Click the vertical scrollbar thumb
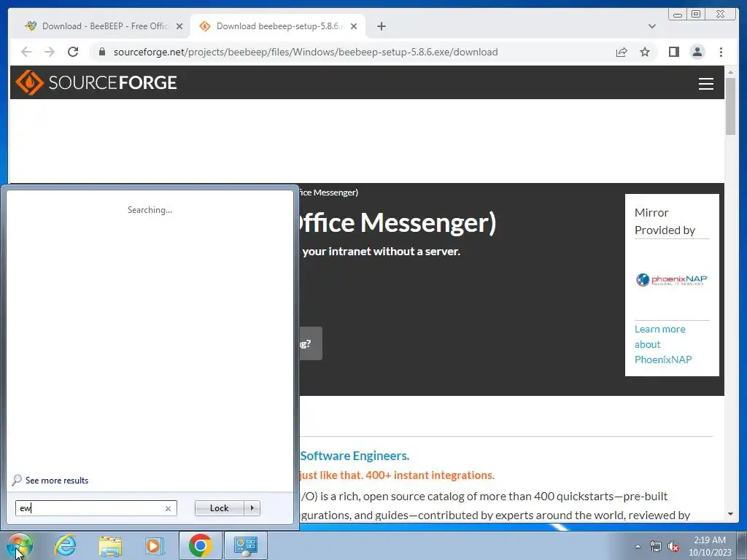747x560 pixels. click(730, 106)
